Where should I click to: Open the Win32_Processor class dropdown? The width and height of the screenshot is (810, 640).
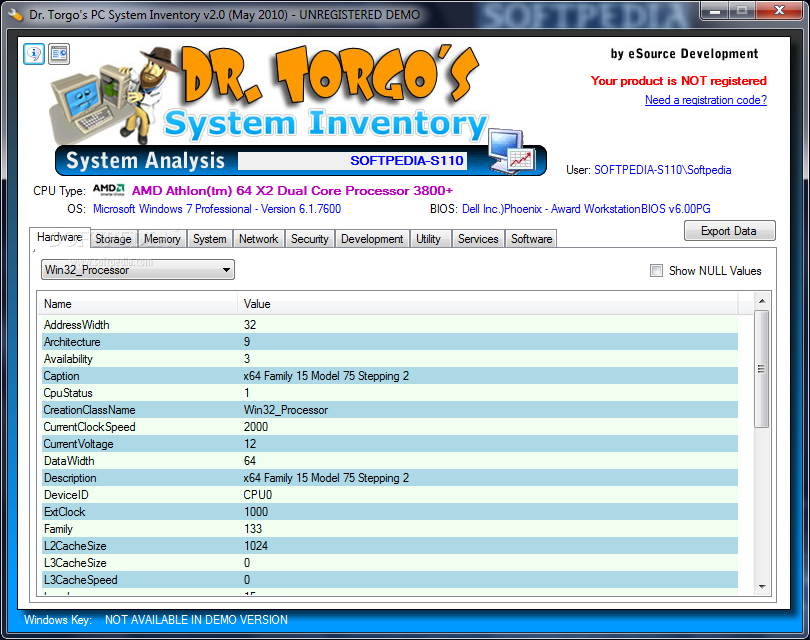point(137,270)
